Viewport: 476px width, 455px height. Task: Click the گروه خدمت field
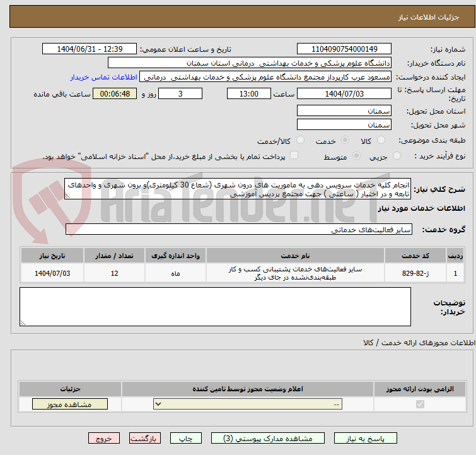pos(238,229)
